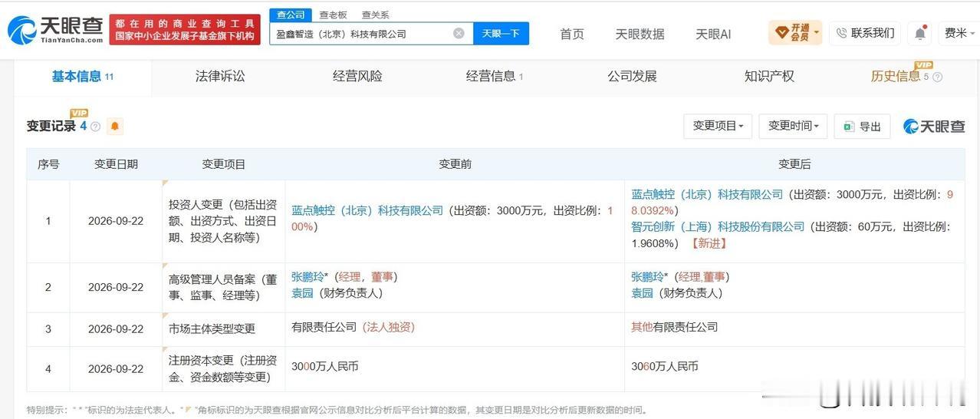Click the 序号 column header

click(48, 164)
